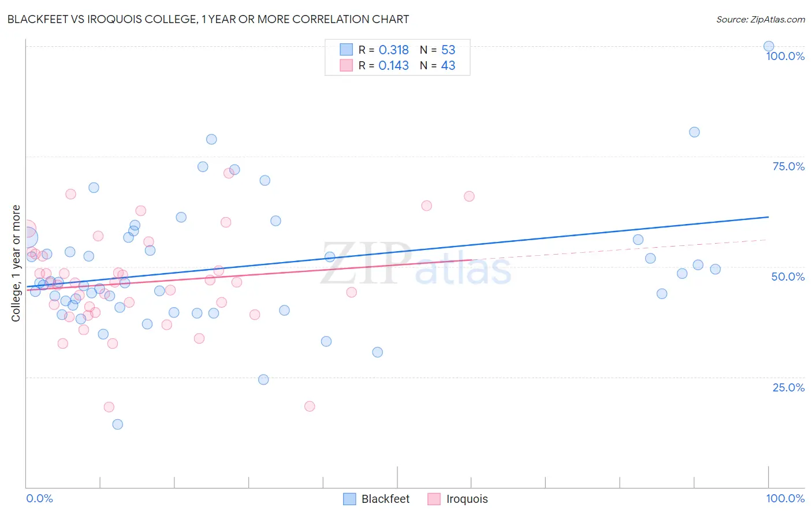
Task: Select the Blackfeet legend label
Action: tap(385, 499)
